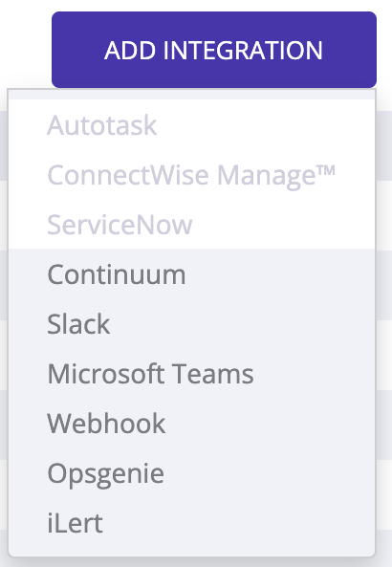The width and height of the screenshot is (392, 567).
Task: Select Autotask from the integration list
Action: click(x=191, y=125)
